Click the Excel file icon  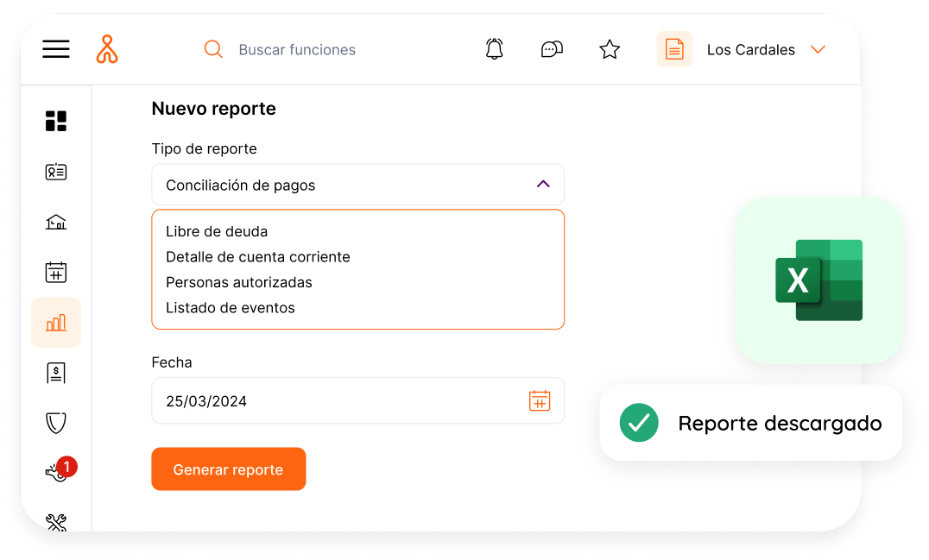[818, 280]
